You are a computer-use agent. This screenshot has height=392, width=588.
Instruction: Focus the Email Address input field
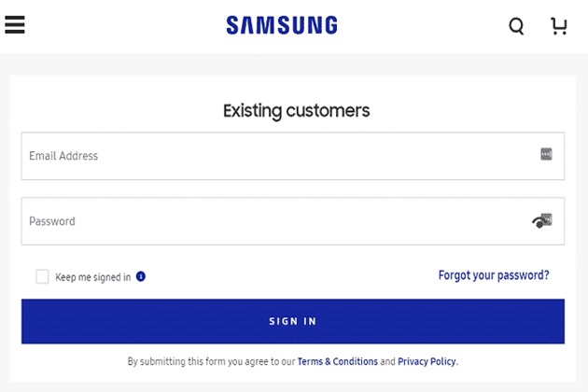point(280,156)
